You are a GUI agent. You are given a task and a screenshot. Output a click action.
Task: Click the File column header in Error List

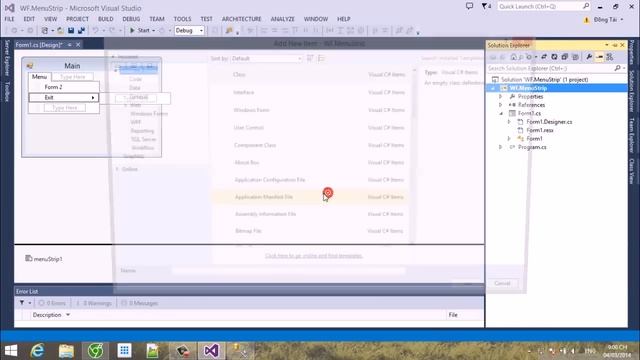tap(453, 315)
